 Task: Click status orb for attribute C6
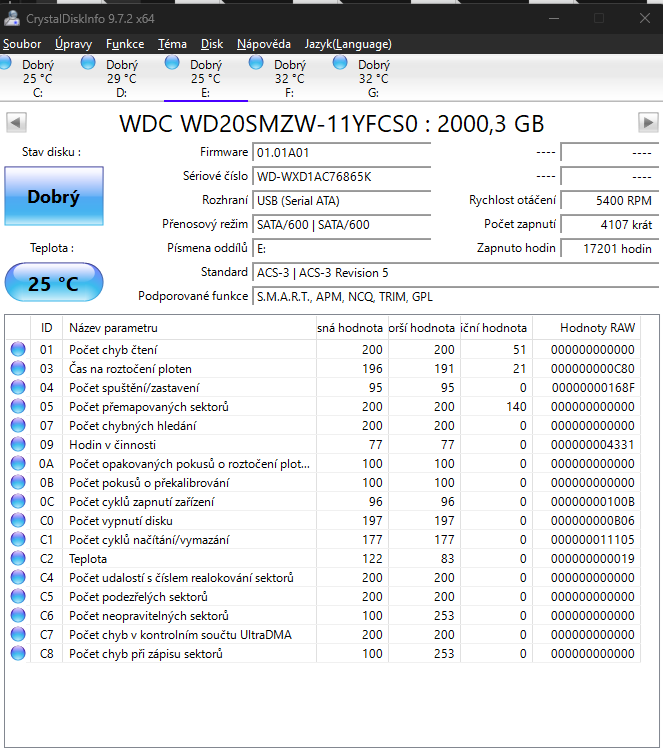[18, 615]
